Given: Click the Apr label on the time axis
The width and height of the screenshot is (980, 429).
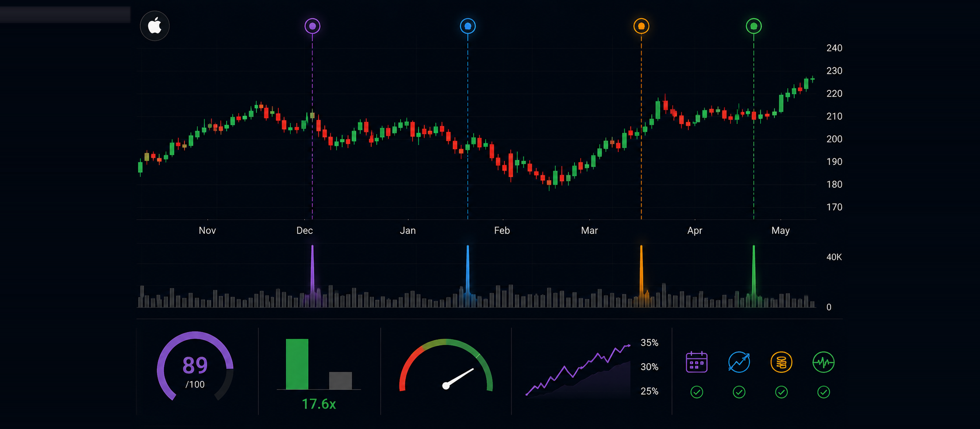Looking at the screenshot, I should [x=695, y=230].
